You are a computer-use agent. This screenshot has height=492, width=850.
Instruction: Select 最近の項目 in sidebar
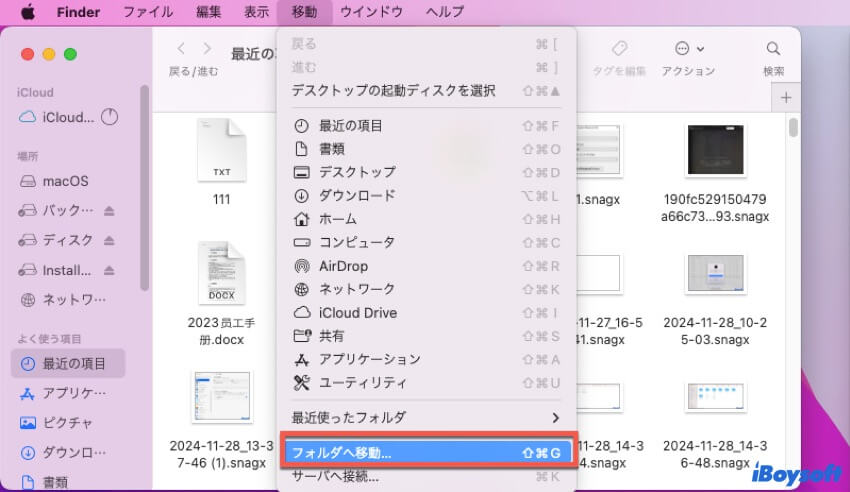pos(68,364)
